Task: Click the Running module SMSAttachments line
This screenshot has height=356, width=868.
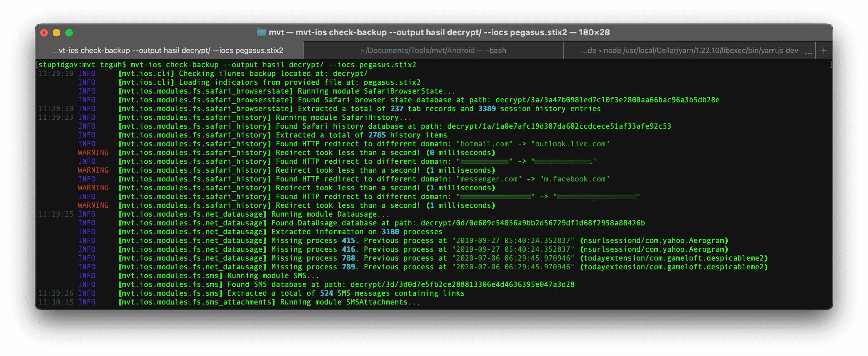Action: click(350, 302)
